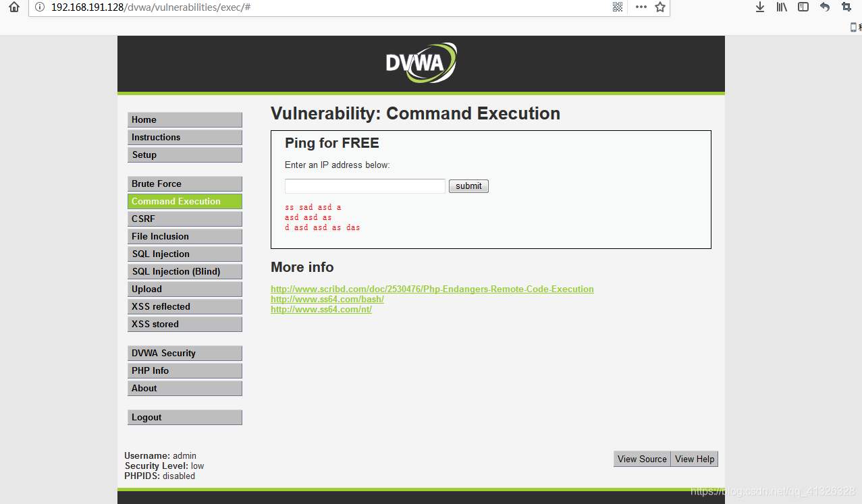The height and width of the screenshot is (504, 862).
Task: Open the ss64.com/nt link
Action: [x=321, y=309]
